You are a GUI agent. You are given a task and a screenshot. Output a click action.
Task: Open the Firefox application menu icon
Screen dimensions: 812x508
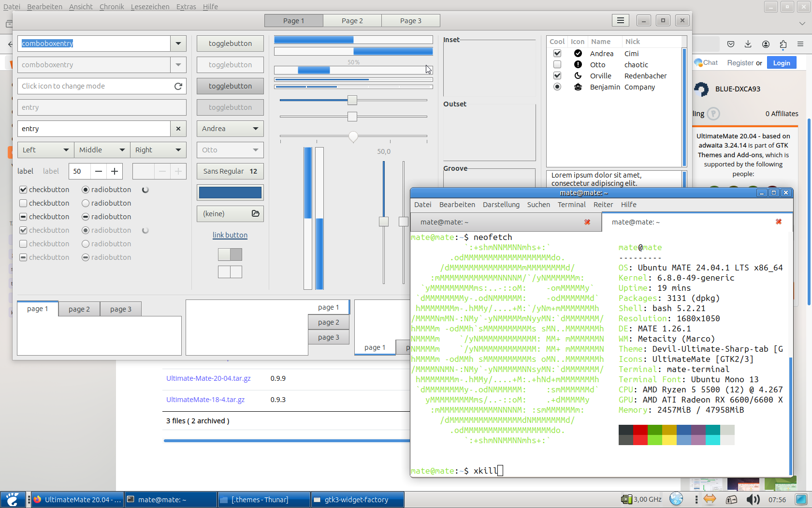click(800, 44)
